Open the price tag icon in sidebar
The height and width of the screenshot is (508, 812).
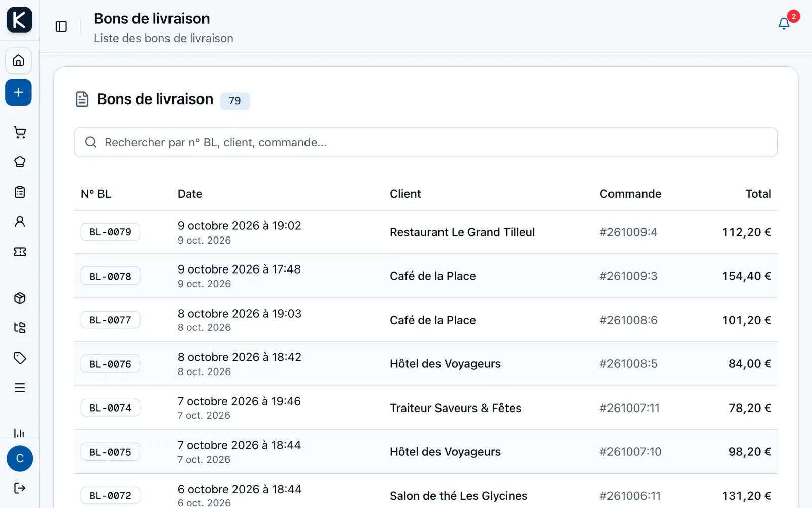click(x=20, y=358)
